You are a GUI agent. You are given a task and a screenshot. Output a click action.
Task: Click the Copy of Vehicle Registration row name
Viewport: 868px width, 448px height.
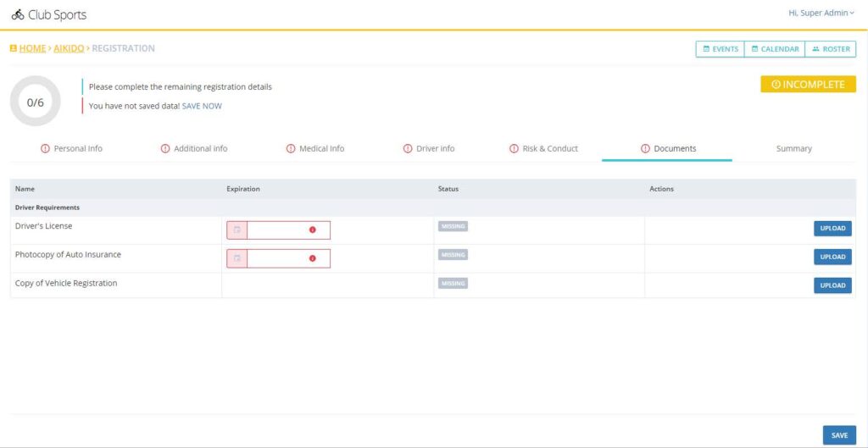pyautogui.click(x=66, y=283)
